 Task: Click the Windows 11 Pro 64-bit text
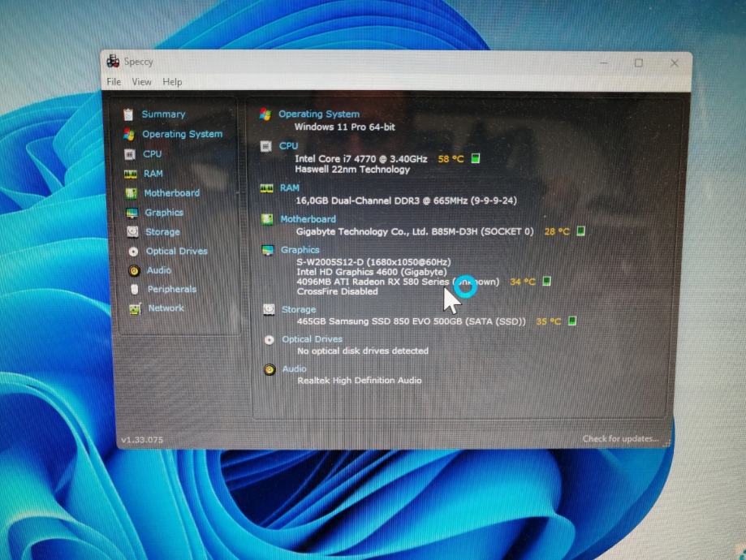click(x=344, y=127)
